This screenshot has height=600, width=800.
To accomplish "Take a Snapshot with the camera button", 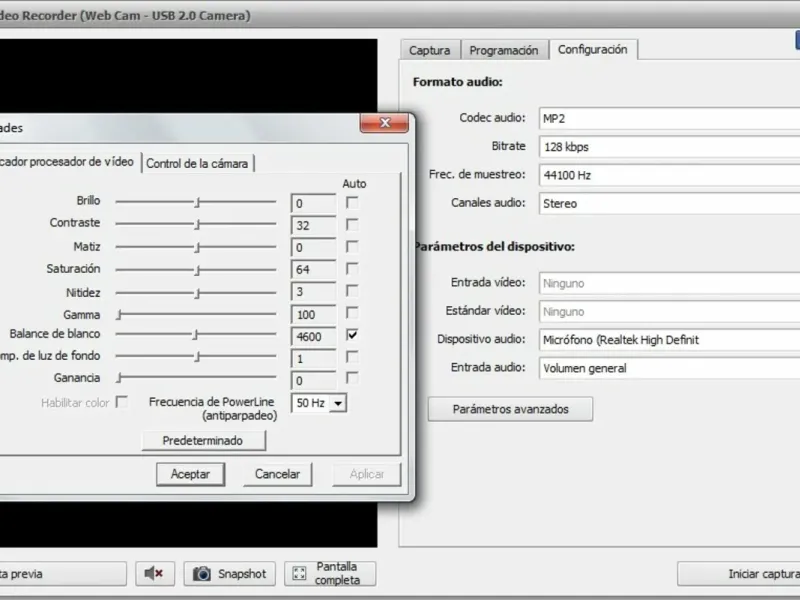I will pyautogui.click(x=230, y=573).
